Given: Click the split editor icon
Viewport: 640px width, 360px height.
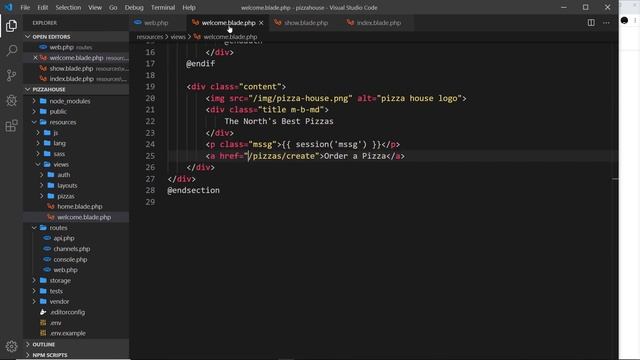Looking at the screenshot, I should 591,23.
